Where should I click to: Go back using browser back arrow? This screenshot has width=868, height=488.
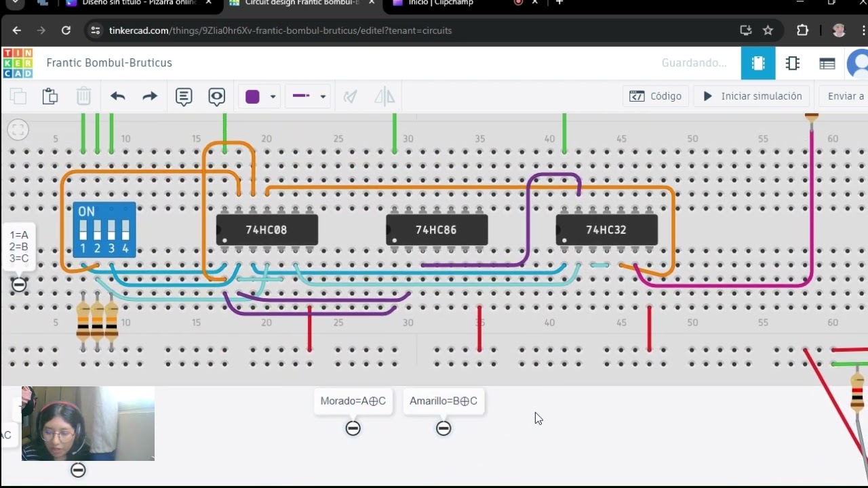click(17, 30)
